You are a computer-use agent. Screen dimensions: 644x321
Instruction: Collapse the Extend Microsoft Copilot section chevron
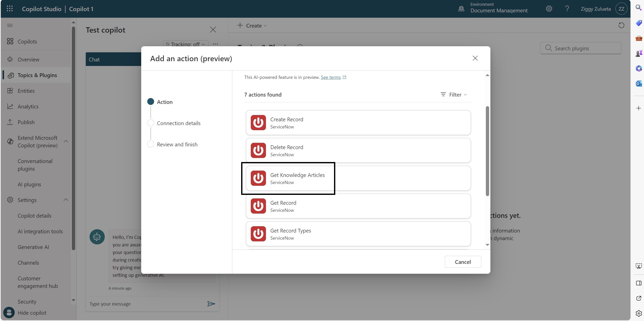(x=66, y=141)
